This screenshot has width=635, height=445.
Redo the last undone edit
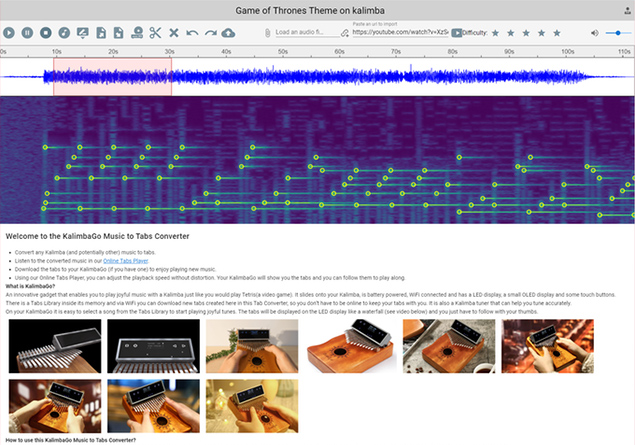coord(210,33)
